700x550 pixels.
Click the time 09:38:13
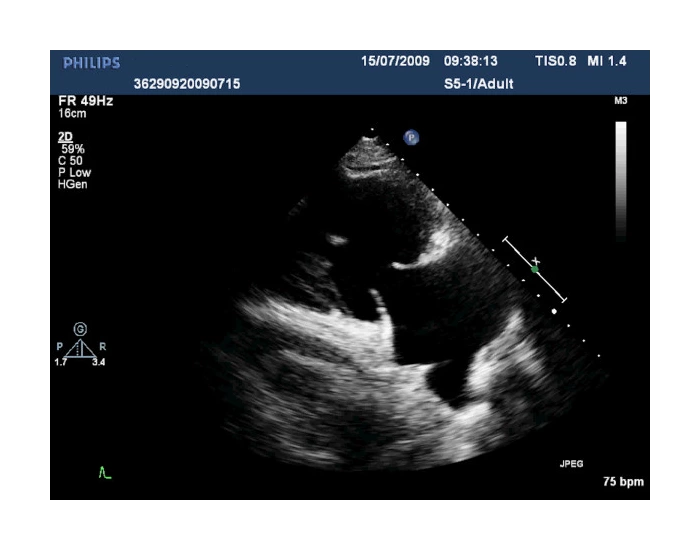click(471, 61)
